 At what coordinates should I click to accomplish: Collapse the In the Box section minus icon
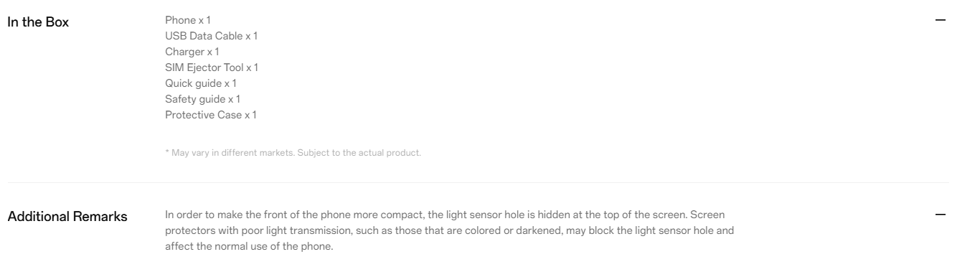941,21
